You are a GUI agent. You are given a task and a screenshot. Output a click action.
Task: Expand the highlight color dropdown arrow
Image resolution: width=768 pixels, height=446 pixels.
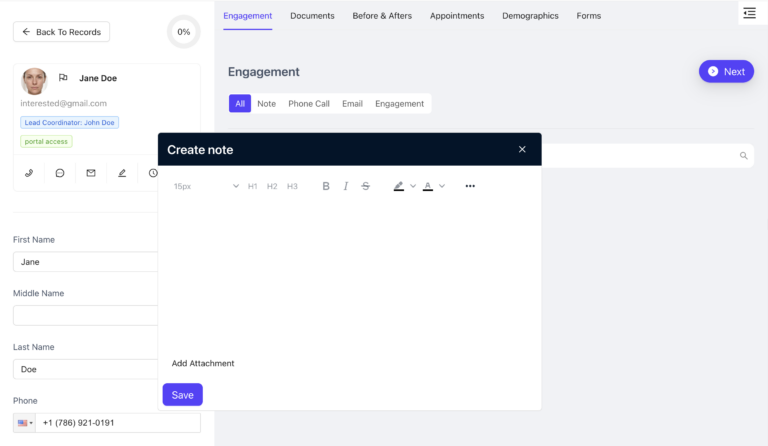click(413, 186)
